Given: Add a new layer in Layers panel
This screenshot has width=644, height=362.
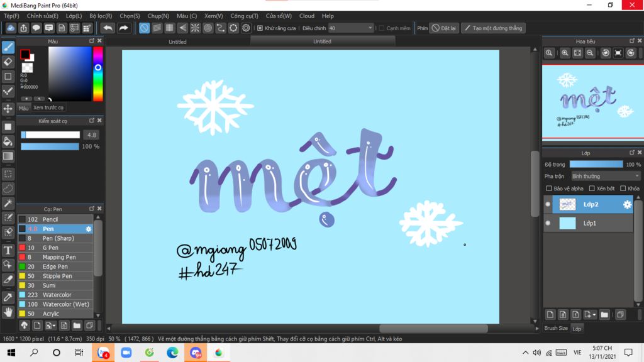Looking at the screenshot, I should 550,315.
